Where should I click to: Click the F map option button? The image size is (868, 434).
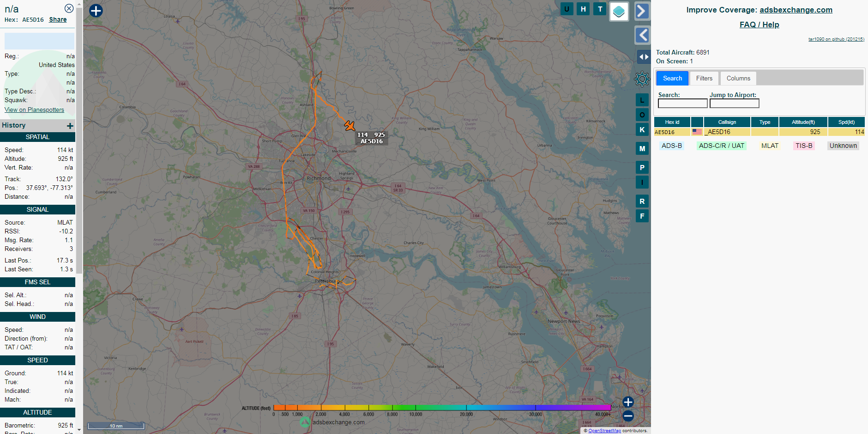click(642, 216)
